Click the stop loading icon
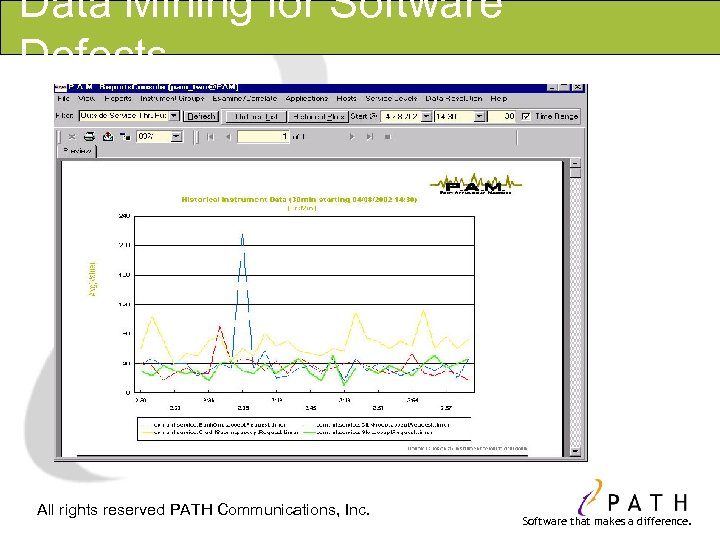 click(388, 137)
